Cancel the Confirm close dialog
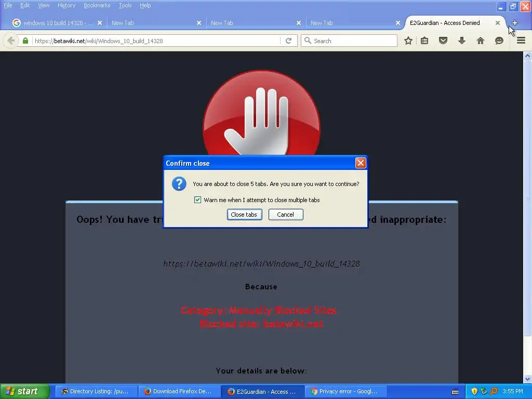This screenshot has width=532, height=399. click(286, 215)
